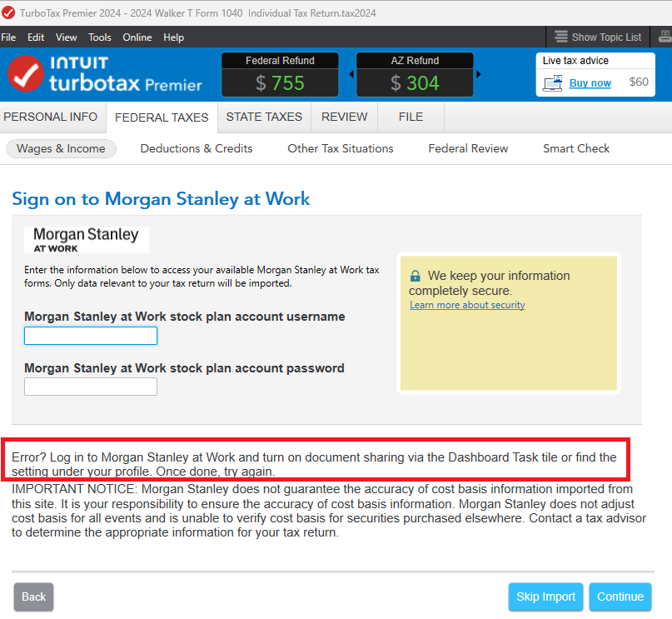Select the Wages & Income subtab
Viewport: 672px width, 619px height.
coord(61,149)
